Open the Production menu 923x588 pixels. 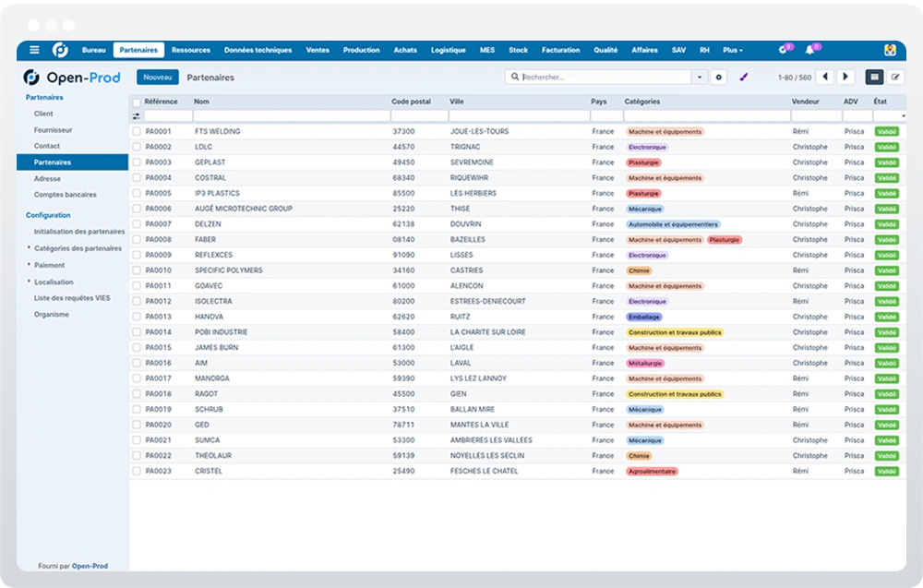pyautogui.click(x=362, y=50)
